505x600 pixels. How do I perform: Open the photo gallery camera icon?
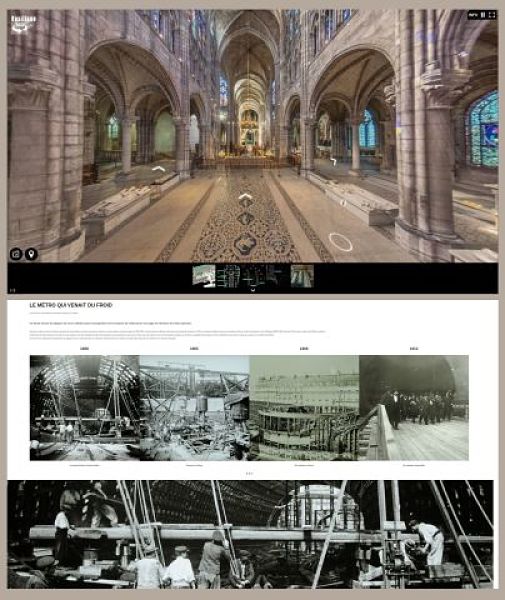click(16, 254)
